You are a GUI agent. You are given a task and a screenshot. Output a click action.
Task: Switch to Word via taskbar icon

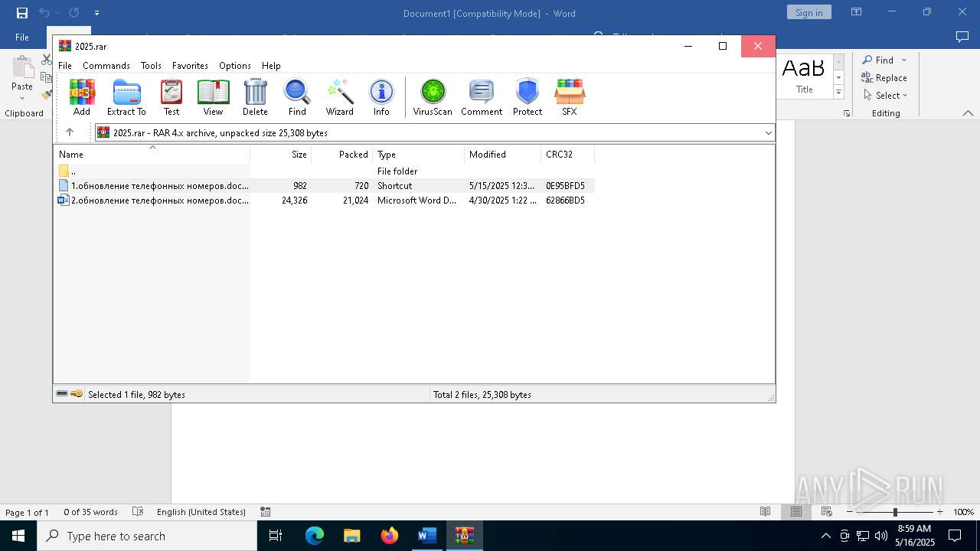(x=427, y=536)
